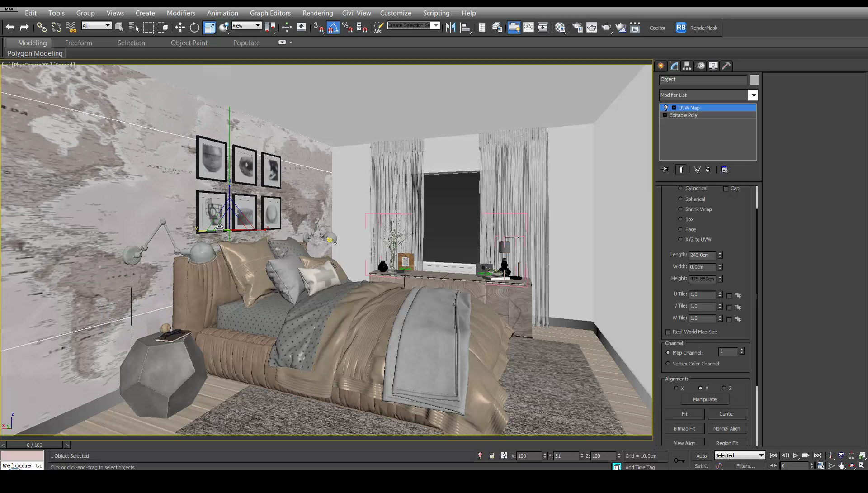
Task: Open the Modifiers menu
Action: tap(181, 13)
